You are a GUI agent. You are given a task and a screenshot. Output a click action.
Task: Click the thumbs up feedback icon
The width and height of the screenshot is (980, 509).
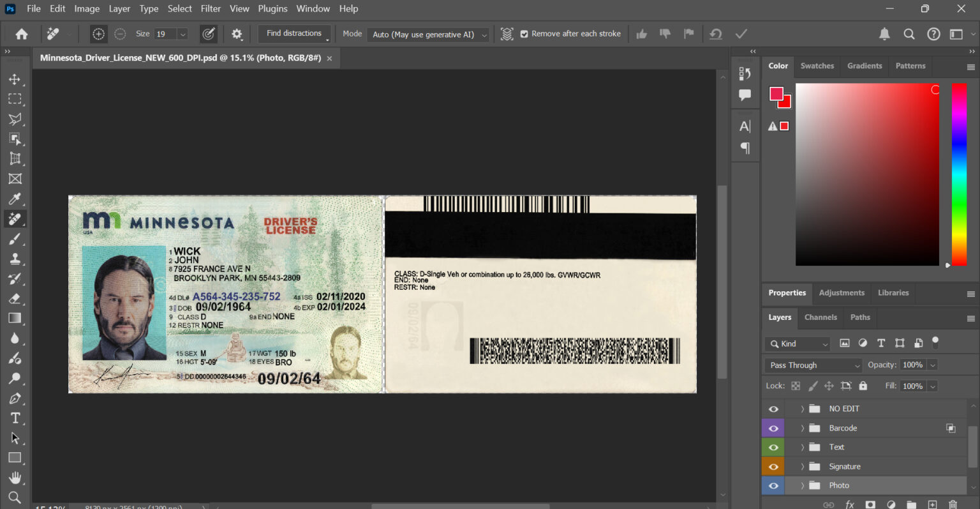(x=642, y=34)
